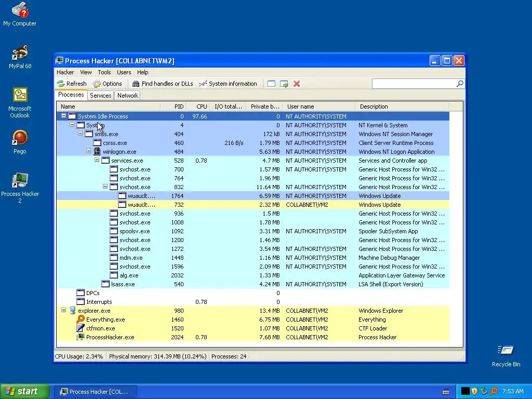Open the View menu

86,72
